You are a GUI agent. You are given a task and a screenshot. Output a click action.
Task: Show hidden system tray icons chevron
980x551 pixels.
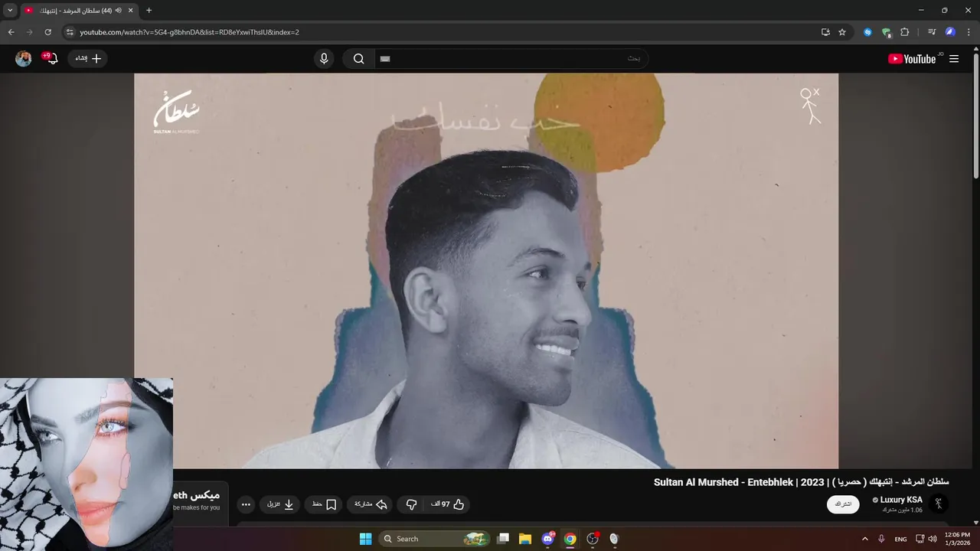865,539
